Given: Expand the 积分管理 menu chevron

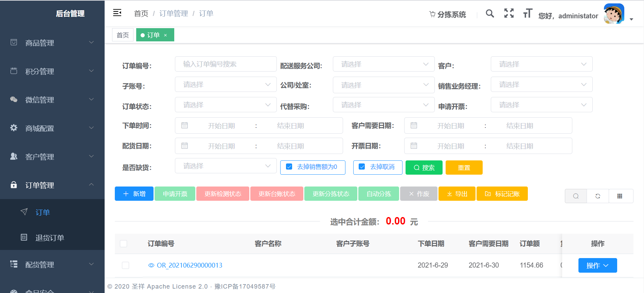Looking at the screenshot, I should click(91, 71).
